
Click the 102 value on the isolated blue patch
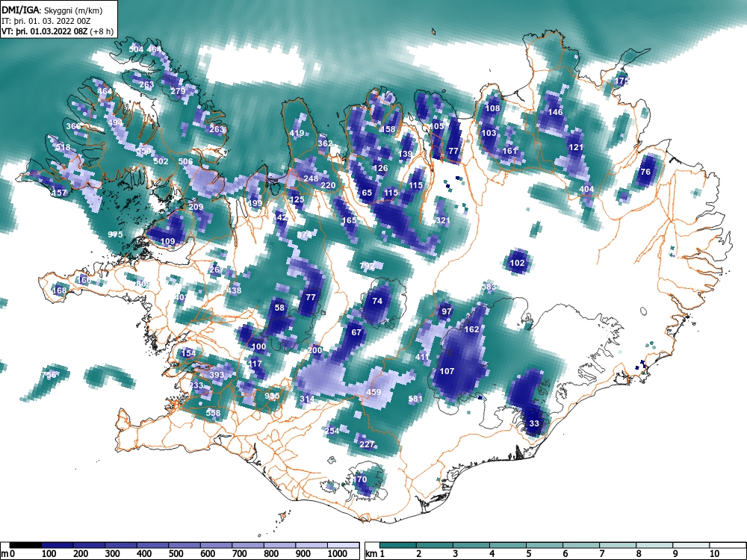pos(518,263)
